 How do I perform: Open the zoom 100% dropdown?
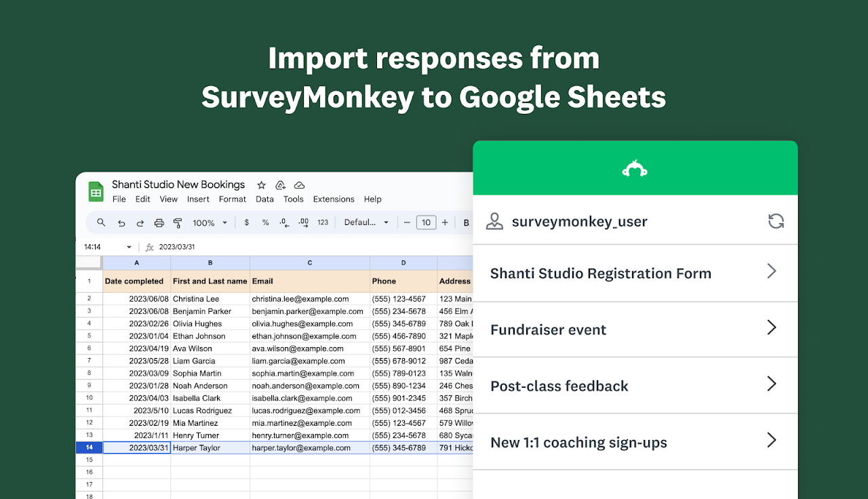[210, 222]
